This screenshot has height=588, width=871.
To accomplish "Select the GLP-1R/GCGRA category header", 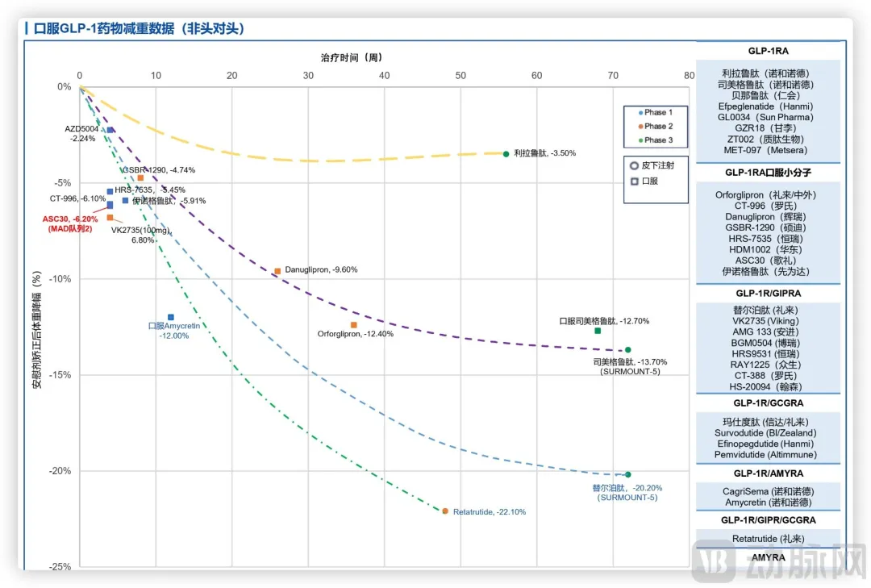I will (768, 403).
